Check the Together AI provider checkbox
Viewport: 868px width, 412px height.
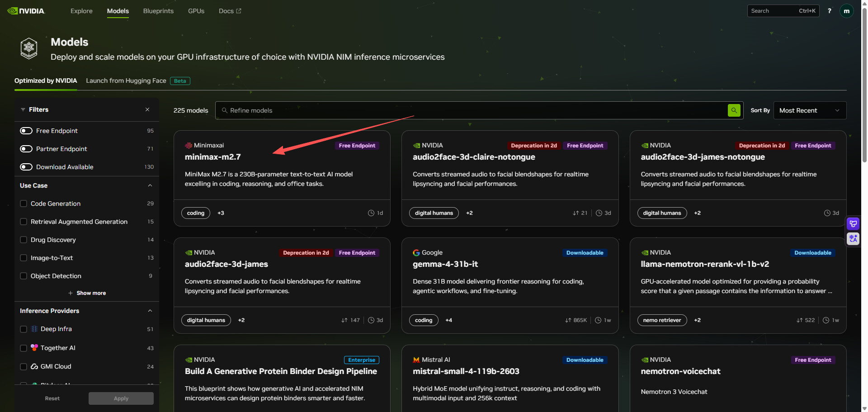pos(24,348)
